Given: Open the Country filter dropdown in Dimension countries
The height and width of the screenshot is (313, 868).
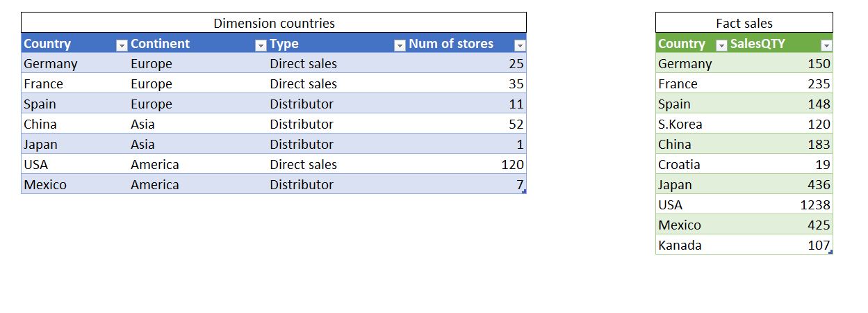Looking at the screenshot, I should pos(122,45).
